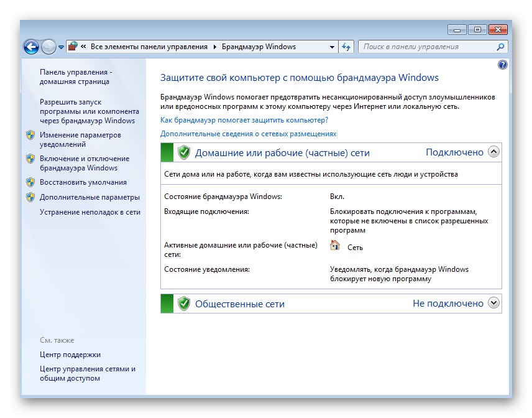This screenshot has height=418, width=532.
Task: Open Help with the question mark icon
Action: [503, 65]
